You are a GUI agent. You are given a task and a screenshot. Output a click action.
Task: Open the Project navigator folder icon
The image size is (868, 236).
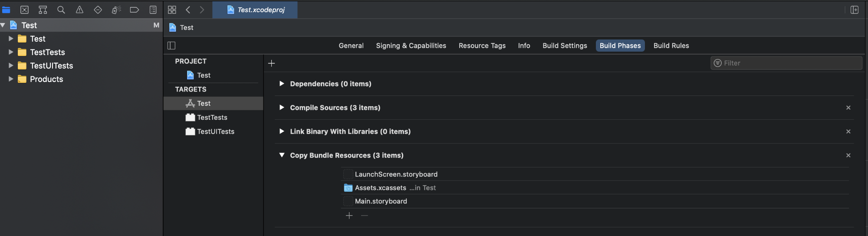pos(6,10)
